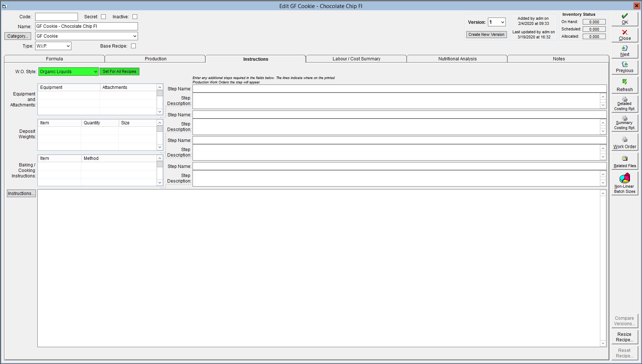The image size is (642, 364).
Task: Open Non-Linear Batch Sizes
Action: click(x=625, y=184)
